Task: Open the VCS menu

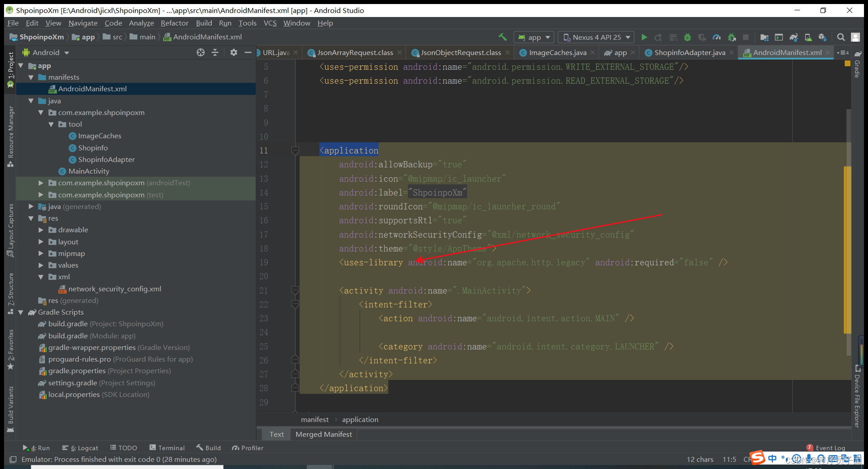Action: [x=270, y=23]
